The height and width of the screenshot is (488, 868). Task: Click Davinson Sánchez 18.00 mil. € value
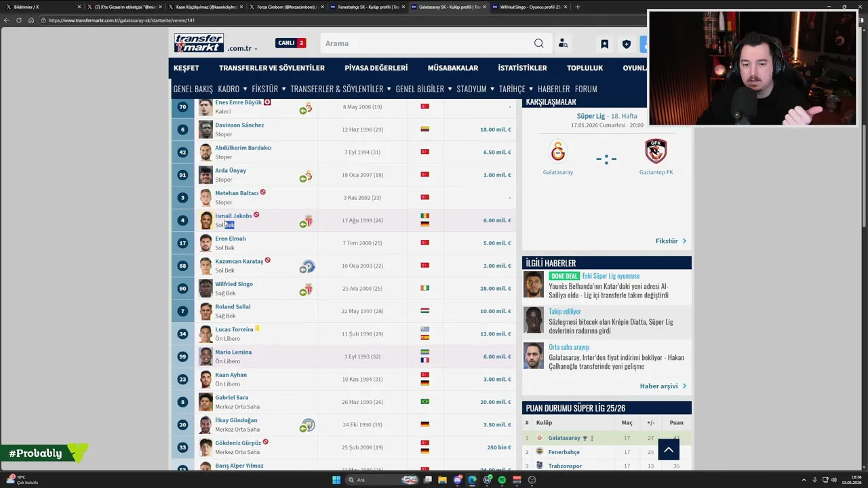[496, 129]
